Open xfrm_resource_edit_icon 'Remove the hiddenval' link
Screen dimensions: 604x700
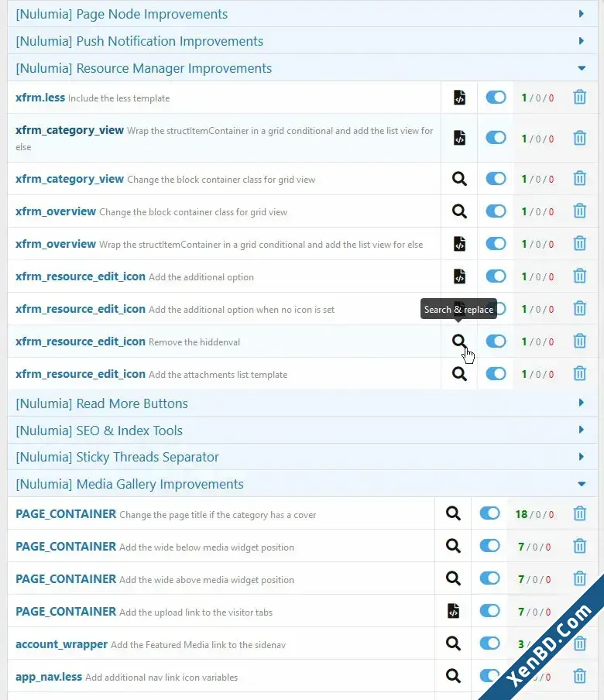81,341
